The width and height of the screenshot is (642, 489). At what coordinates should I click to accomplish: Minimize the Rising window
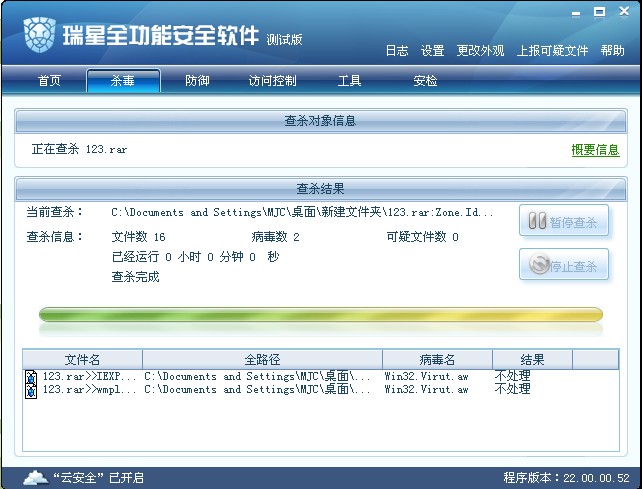click(x=576, y=13)
